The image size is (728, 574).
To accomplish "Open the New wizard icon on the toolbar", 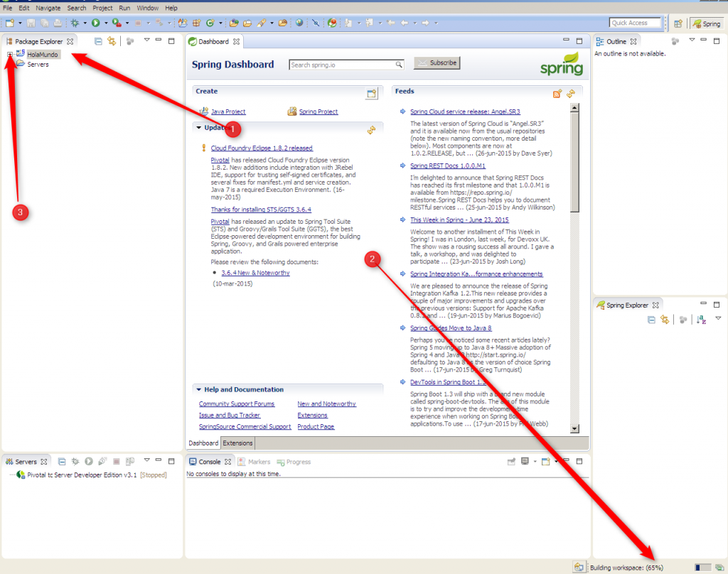I will tap(10, 22).
